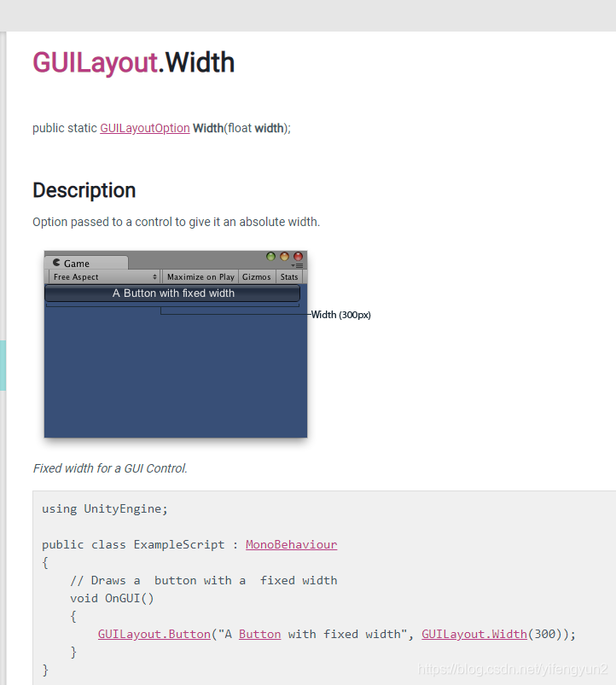Click the Pac-Man icon on Game tab
Image resolution: width=616 pixels, height=685 pixels.
point(56,263)
